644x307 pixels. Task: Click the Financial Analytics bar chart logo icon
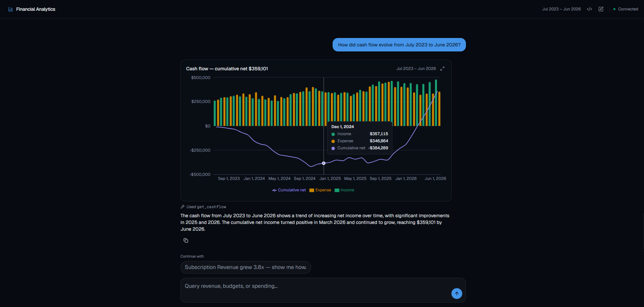point(10,9)
